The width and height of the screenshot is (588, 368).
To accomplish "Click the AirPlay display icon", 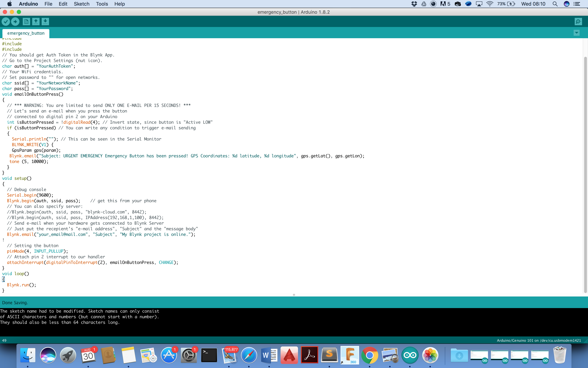I will click(479, 4).
